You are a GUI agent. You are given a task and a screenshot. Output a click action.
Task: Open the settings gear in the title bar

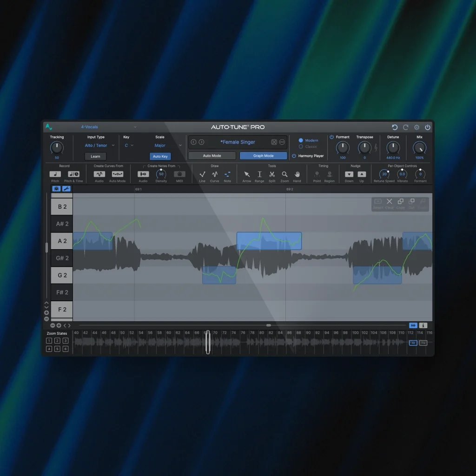click(417, 127)
